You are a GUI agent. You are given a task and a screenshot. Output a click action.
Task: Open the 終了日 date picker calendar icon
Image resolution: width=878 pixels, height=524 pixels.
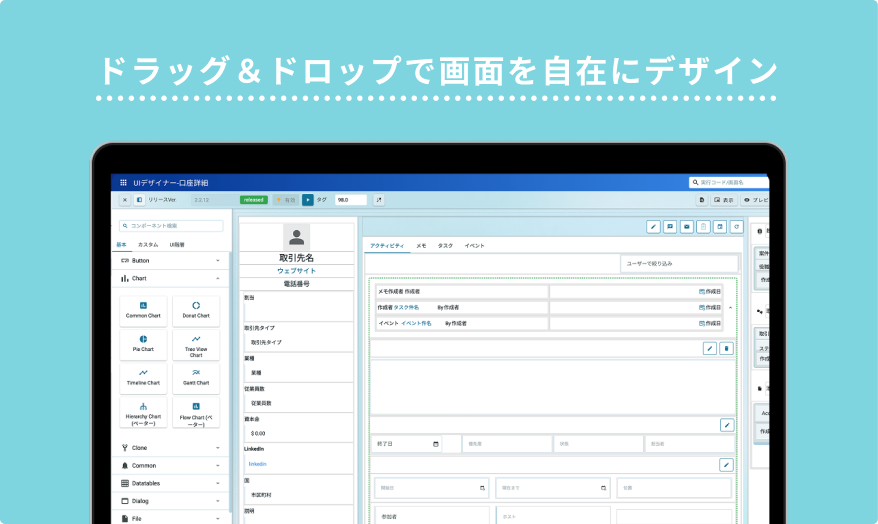click(x=436, y=445)
